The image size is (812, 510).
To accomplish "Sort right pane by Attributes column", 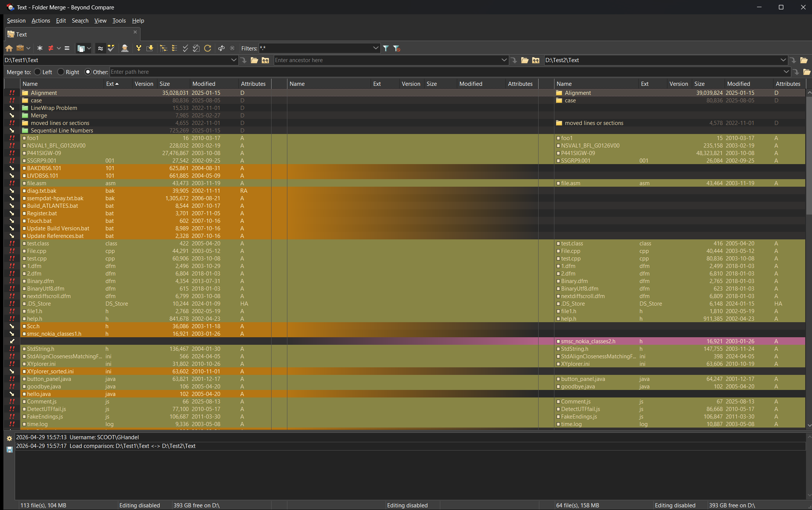I will (789, 84).
